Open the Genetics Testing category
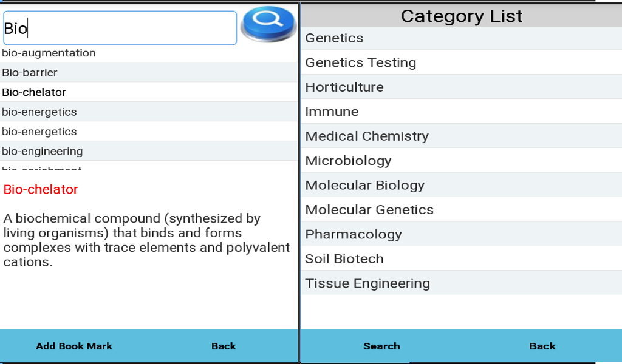Screen dimensions: 622x364 [360, 62]
